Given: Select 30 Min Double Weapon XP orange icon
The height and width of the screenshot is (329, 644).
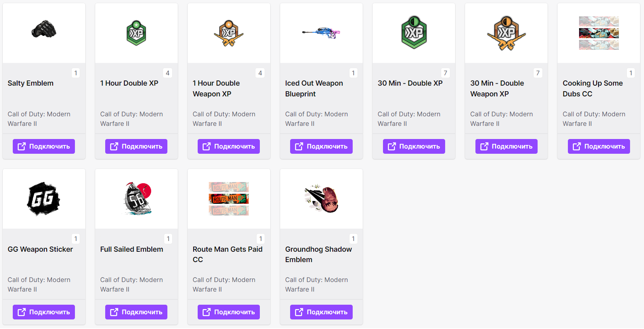Looking at the screenshot, I should 506,33.
